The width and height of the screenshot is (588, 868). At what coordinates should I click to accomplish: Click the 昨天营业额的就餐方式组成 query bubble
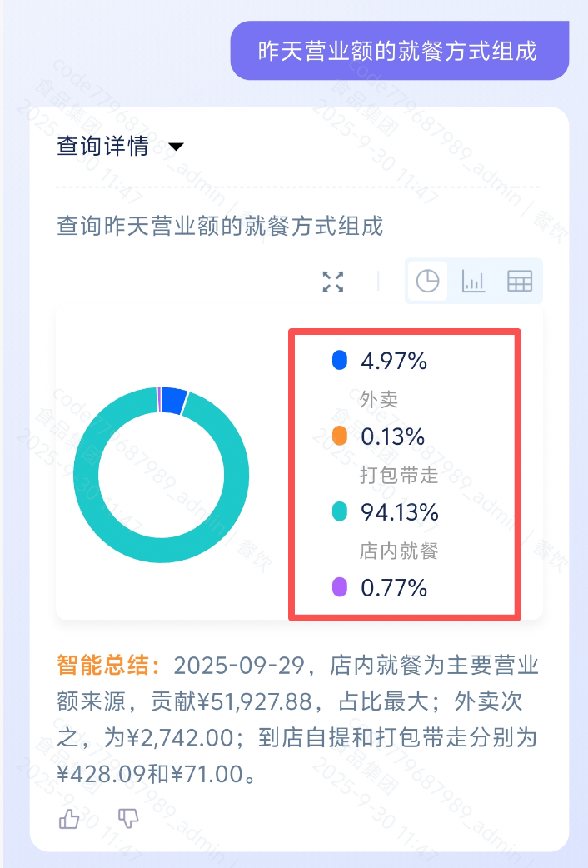click(399, 50)
